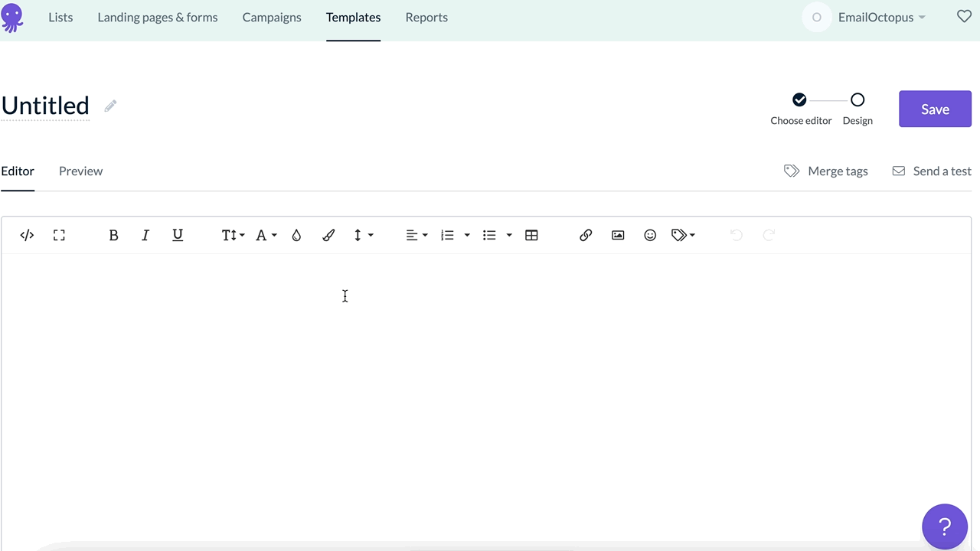Viewport: 980px width, 551px height.
Task: Click the EmailOctopus octopus logo
Action: click(x=12, y=18)
